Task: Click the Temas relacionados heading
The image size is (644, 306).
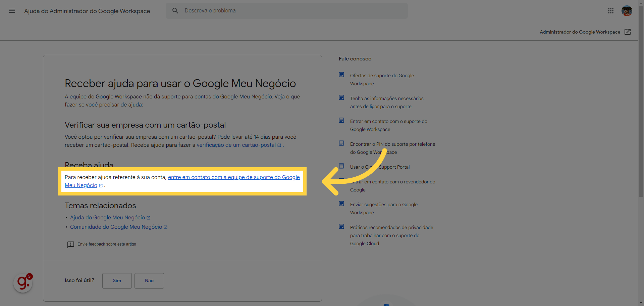Action: pyautogui.click(x=100, y=206)
